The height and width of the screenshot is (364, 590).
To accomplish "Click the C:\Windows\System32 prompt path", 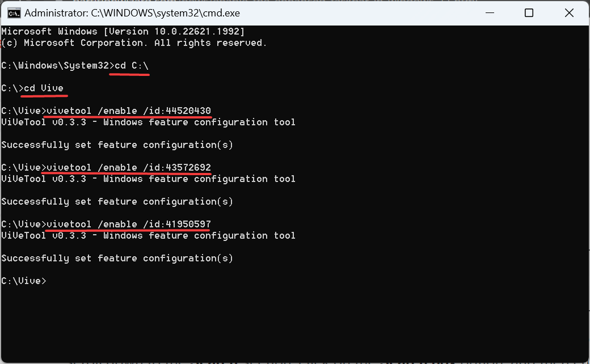I will (54, 66).
